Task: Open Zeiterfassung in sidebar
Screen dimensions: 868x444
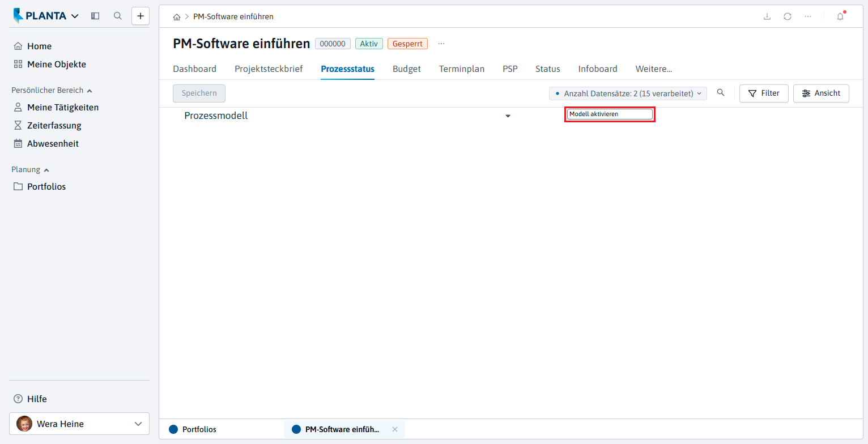Action: [x=48, y=126]
